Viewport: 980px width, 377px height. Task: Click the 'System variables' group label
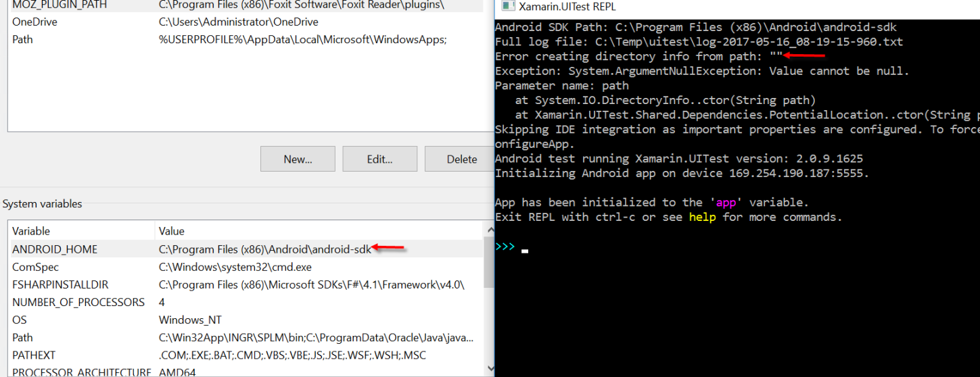[43, 203]
